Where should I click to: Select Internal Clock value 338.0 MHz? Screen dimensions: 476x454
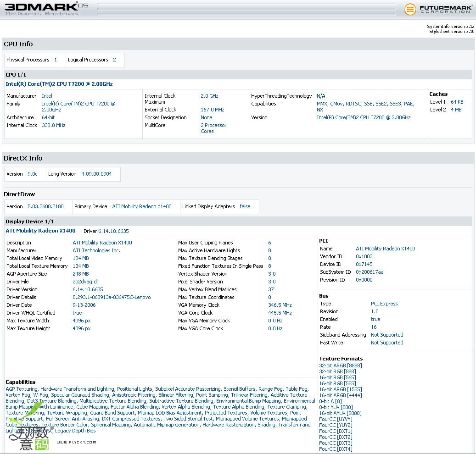click(54, 125)
